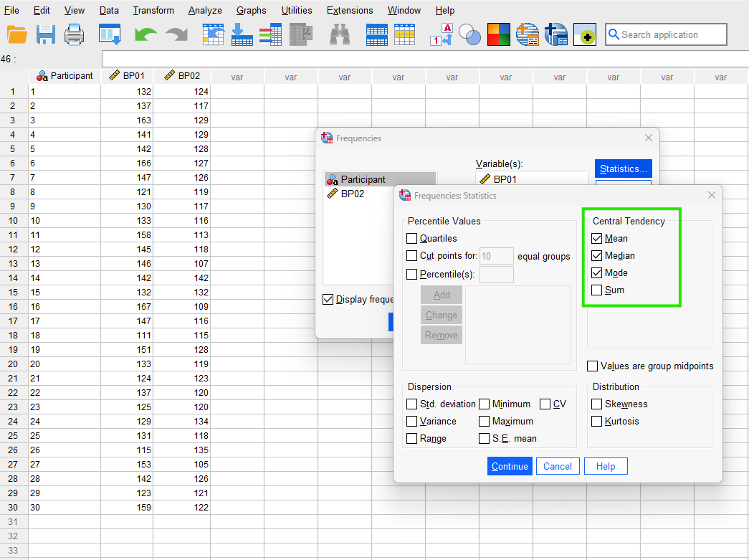The width and height of the screenshot is (749, 560).
Task: Check Std. deviation under Dispersion
Action: point(412,404)
